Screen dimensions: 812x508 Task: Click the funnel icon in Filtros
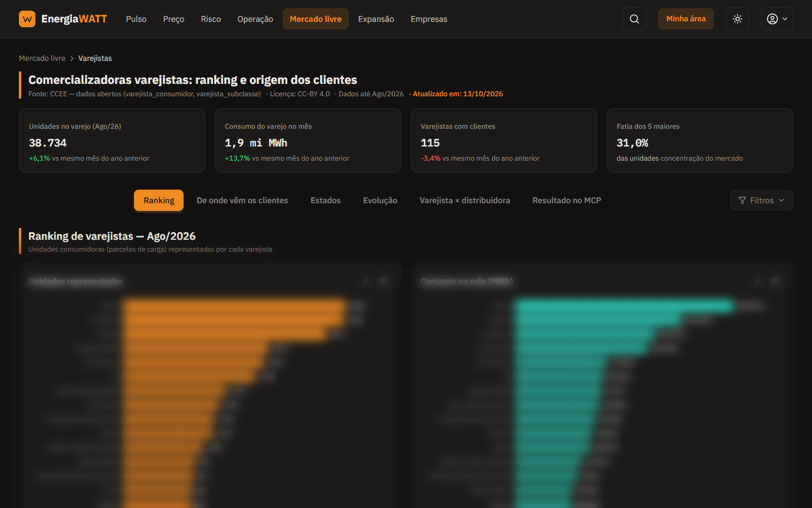point(742,200)
